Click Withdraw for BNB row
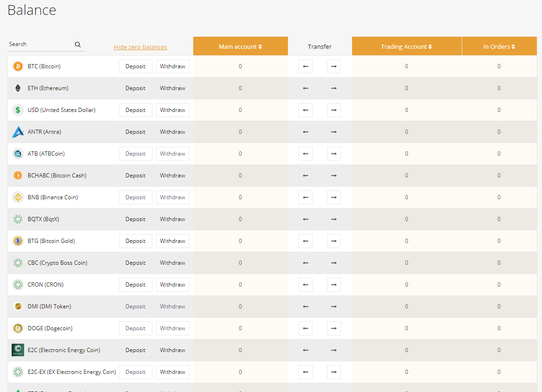 tap(172, 197)
